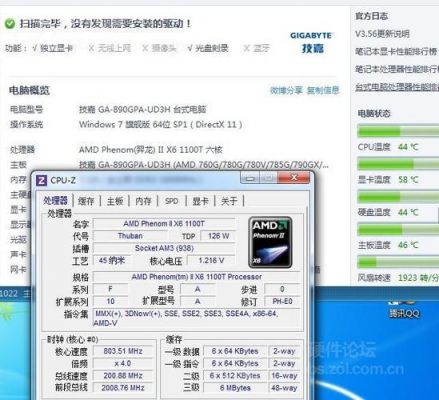Viewport: 439px width, 400px height.
Task: Open the 内存 tab in CPU-Z
Action: point(143,201)
